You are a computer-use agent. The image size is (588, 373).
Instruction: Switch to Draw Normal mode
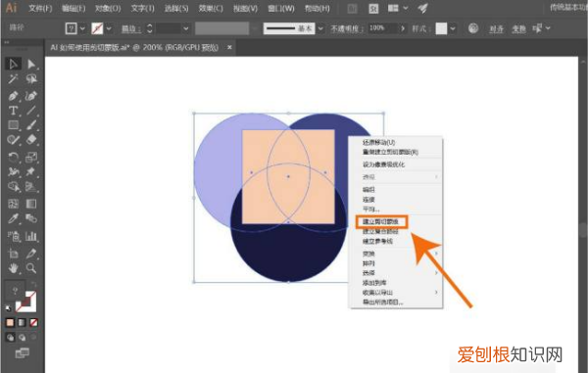pos(10,338)
